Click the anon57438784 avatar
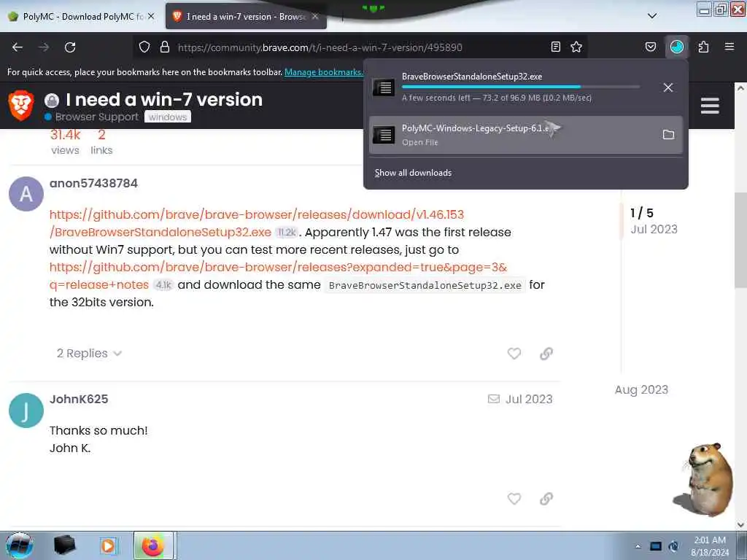Viewport: 747px width, 560px height. (x=26, y=194)
